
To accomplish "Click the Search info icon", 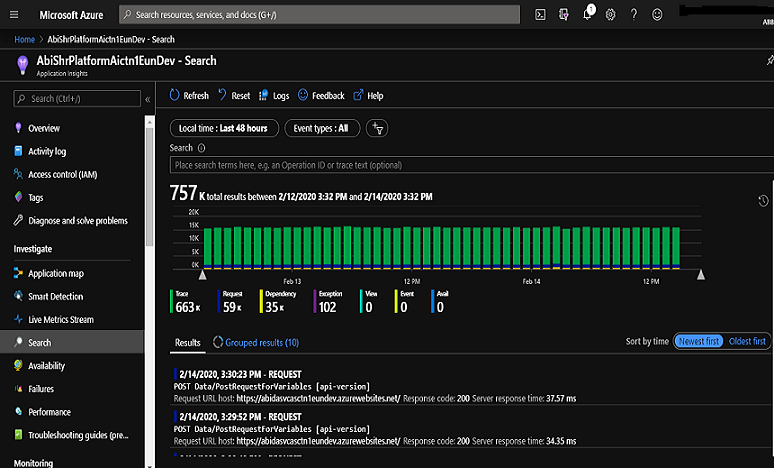I will (x=201, y=148).
